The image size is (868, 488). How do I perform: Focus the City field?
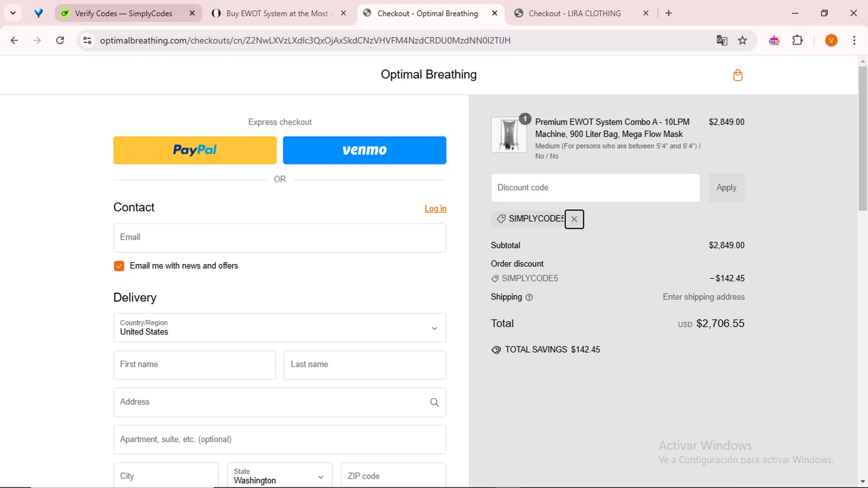[166, 476]
